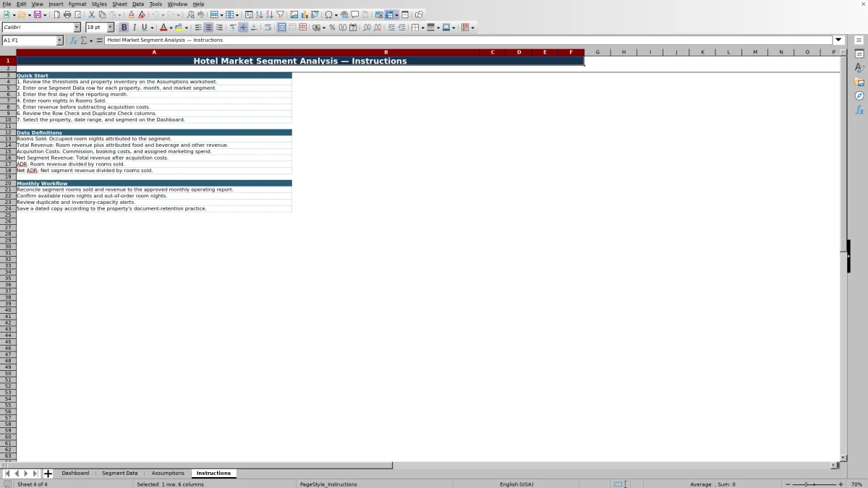Expand the Underline style dropdown arrow
The image size is (868, 488).
pos(152,27)
